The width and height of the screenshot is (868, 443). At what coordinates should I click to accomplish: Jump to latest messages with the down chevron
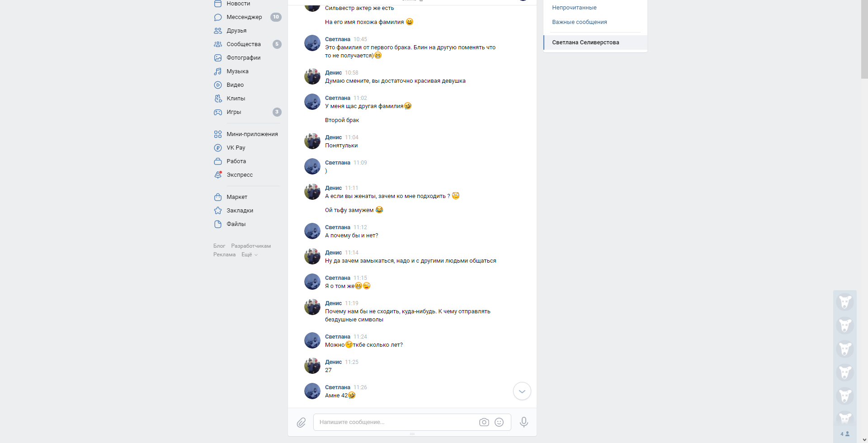(x=522, y=391)
